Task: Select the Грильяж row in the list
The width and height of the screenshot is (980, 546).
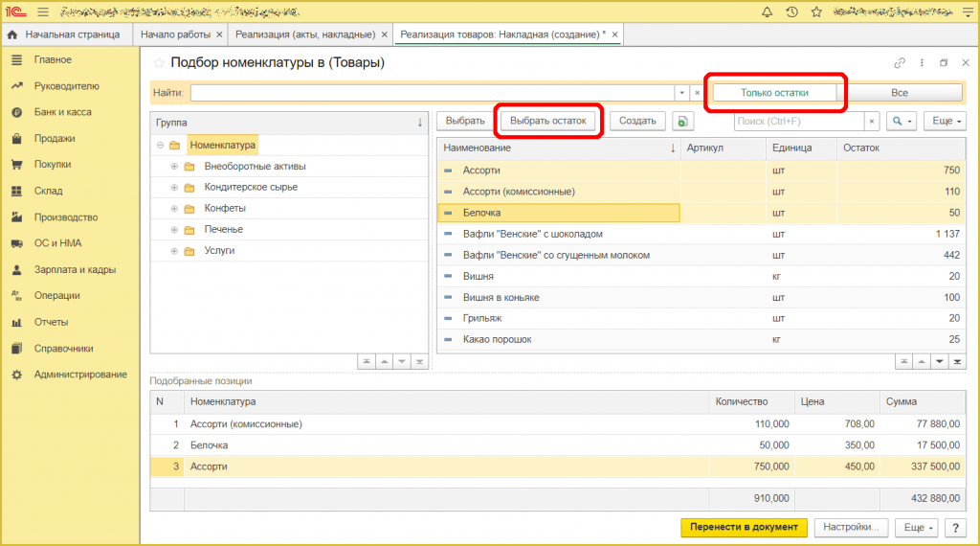Action: coord(482,318)
